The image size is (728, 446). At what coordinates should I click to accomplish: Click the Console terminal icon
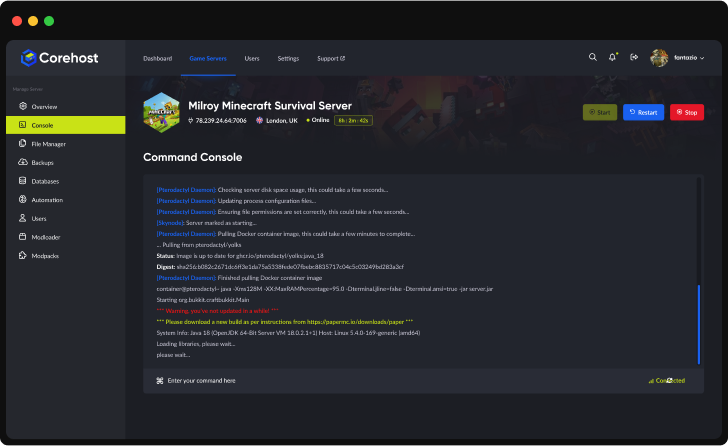(x=22, y=125)
